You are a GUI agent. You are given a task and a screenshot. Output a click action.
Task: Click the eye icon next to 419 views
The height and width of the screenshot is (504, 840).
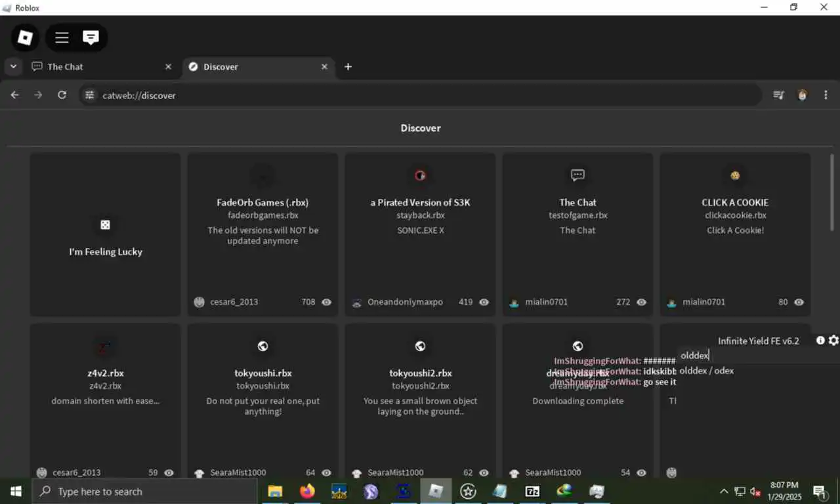[484, 303]
